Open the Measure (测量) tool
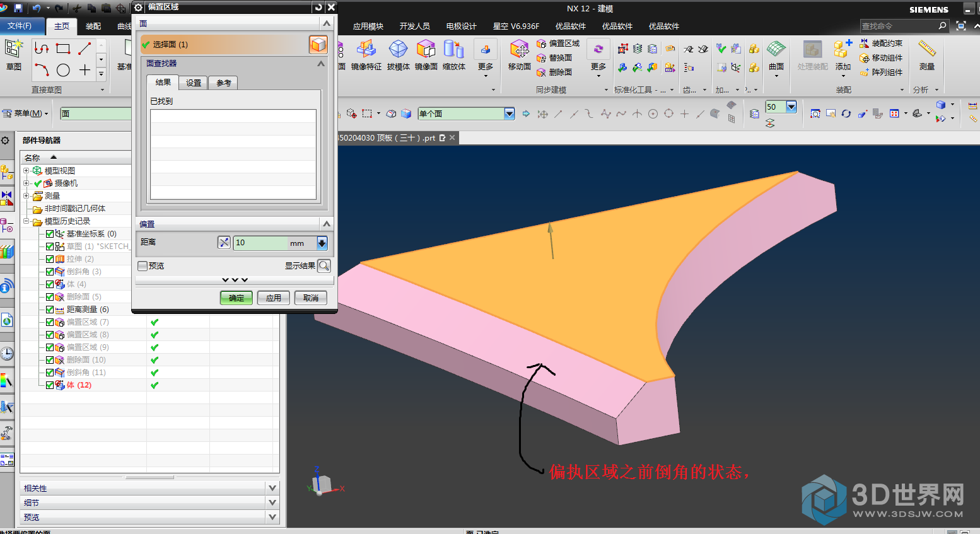 tap(927, 55)
